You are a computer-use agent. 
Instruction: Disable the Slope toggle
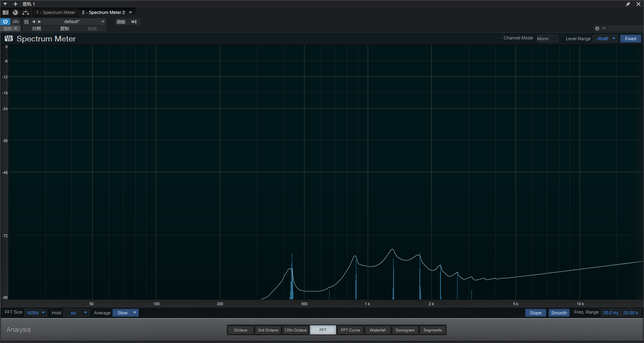coord(535,313)
